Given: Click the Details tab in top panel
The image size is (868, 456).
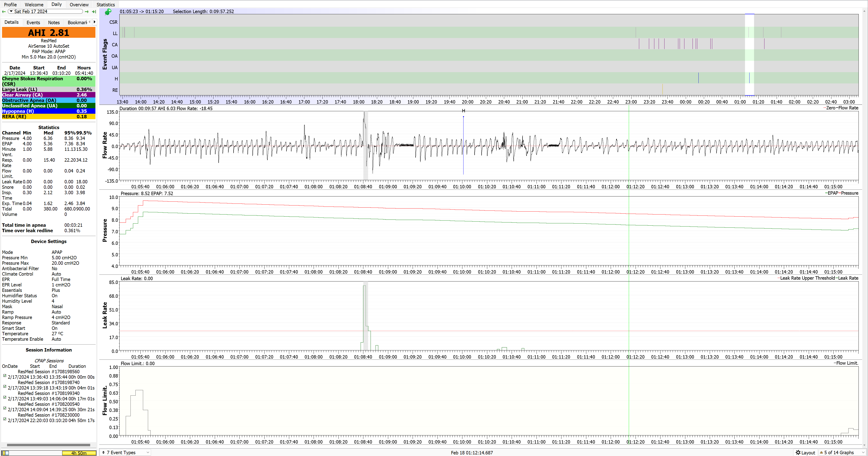Looking at the screenshot, I should [12, 22].
